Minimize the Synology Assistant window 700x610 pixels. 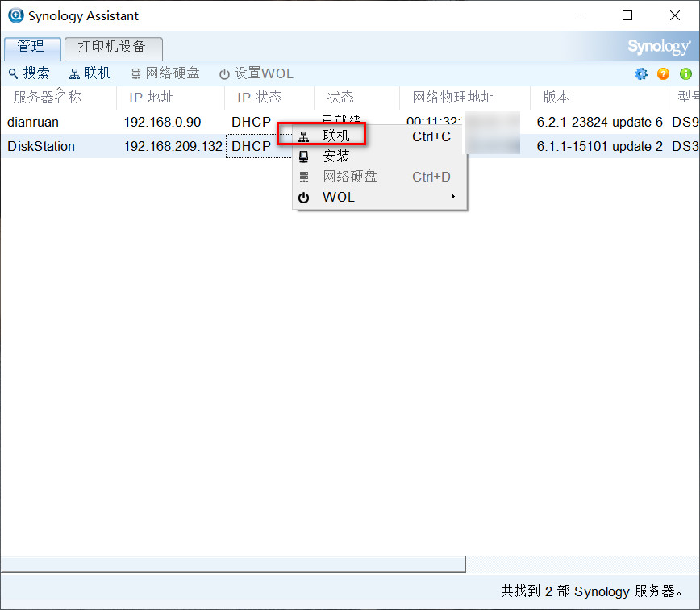pyautogui.click(x=581, y=15)
